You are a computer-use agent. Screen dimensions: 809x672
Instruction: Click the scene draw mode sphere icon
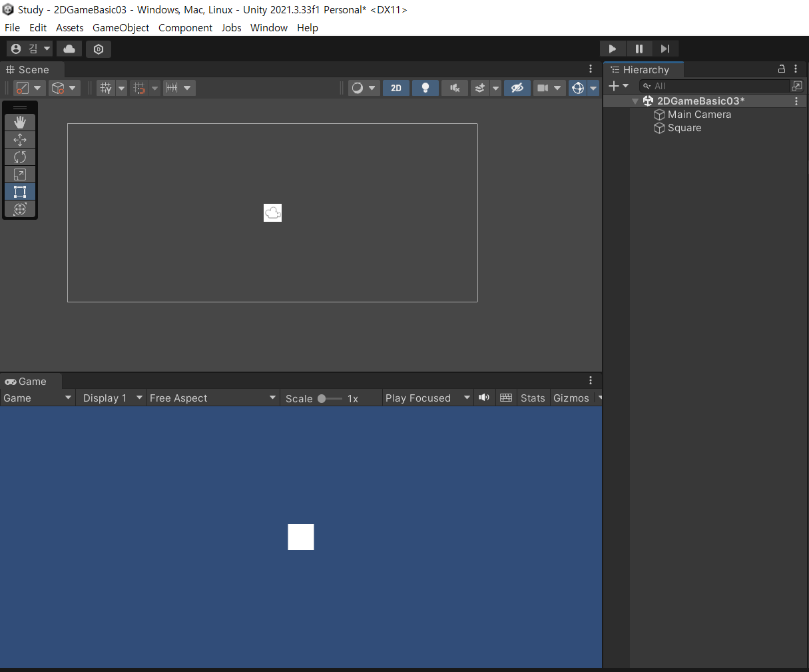tap(358, 88)
